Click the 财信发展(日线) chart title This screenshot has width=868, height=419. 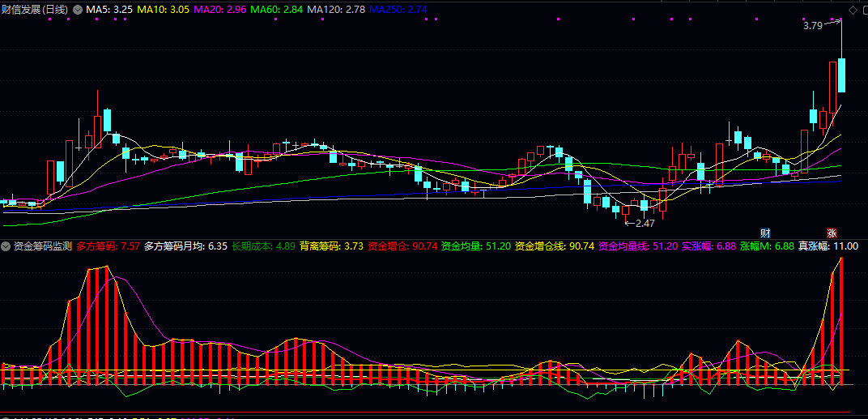(35, 10)
